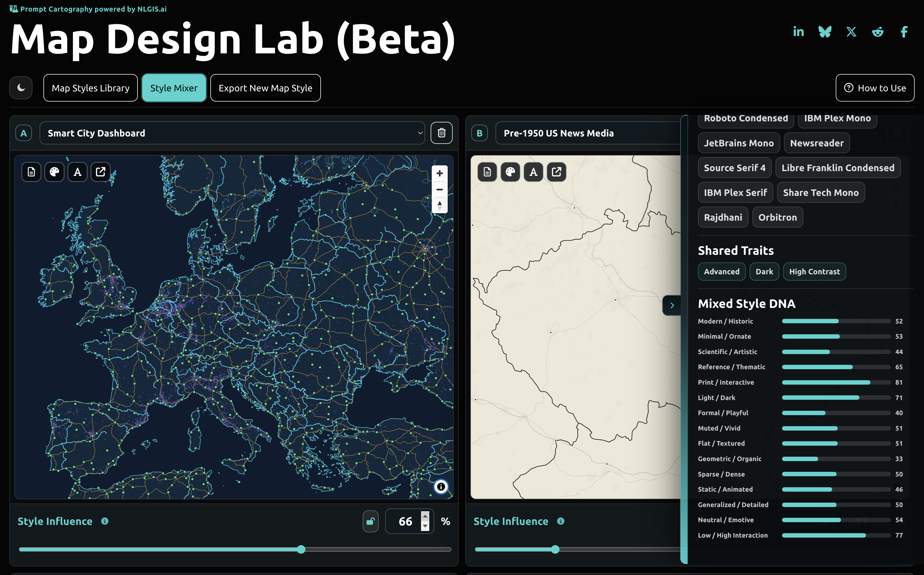924x575 pixels.
Task: Open the Reddit share icon
Action: point(878,32)
